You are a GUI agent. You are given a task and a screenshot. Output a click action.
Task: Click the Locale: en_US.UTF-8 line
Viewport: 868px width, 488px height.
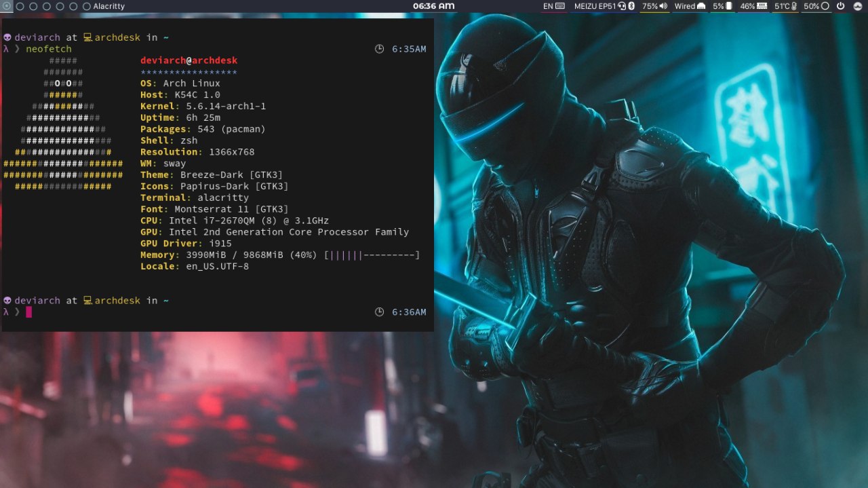click(195, 266)
